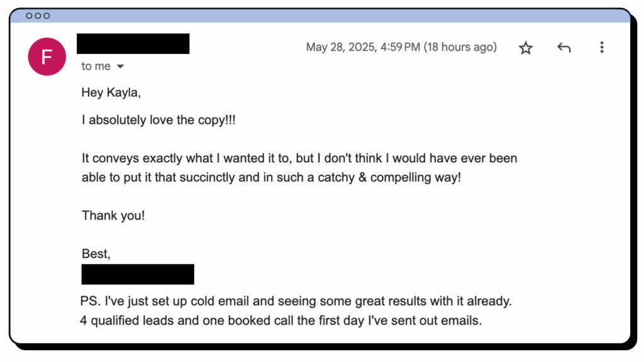Click the May 28, 2025 timestamp

(401, 47)
